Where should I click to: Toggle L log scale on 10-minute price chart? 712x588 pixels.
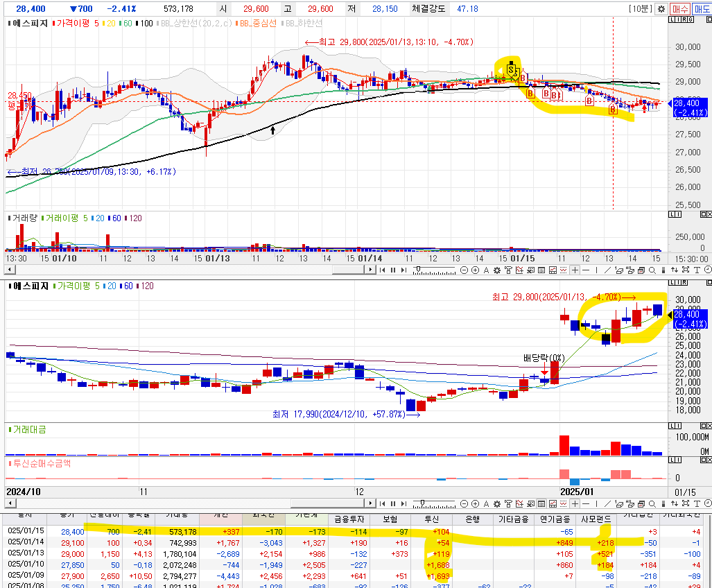(672, 19)
